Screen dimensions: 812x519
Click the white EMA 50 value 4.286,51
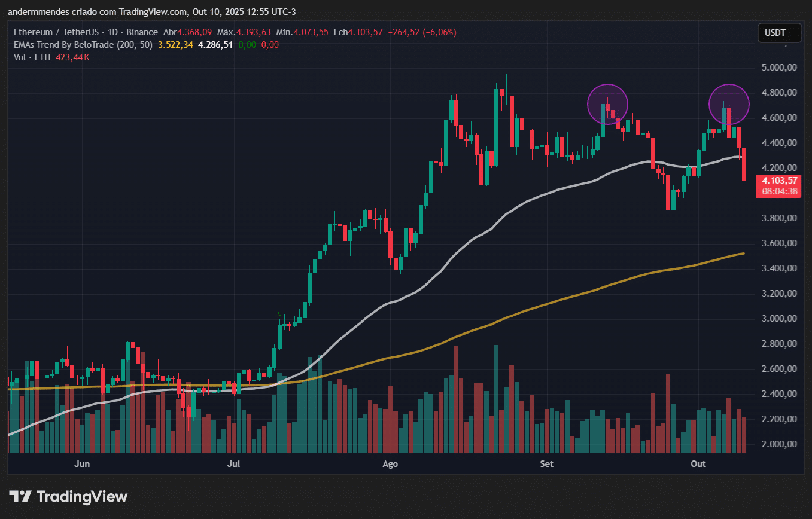[215, 45]
